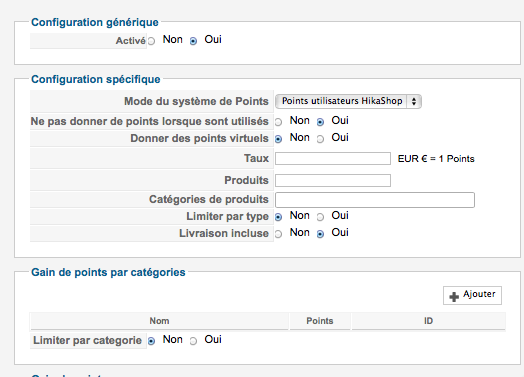Enable Oui for Limiter par type

(320, 217)
